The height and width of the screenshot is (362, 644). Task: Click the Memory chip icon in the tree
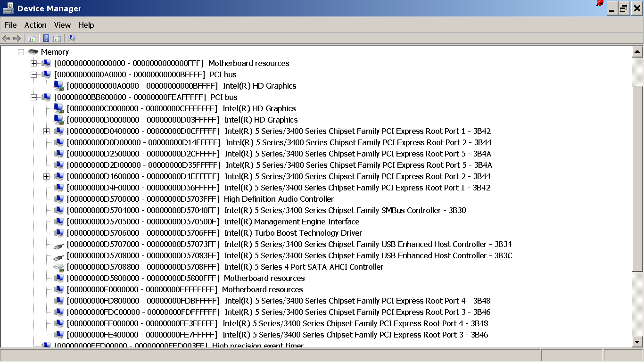33,52
